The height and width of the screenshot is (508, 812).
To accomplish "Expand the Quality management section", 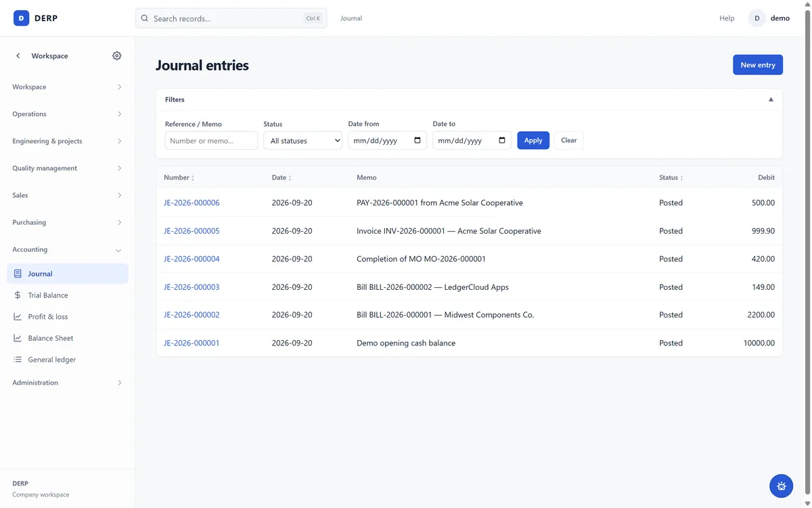I will tap(67, 168).
